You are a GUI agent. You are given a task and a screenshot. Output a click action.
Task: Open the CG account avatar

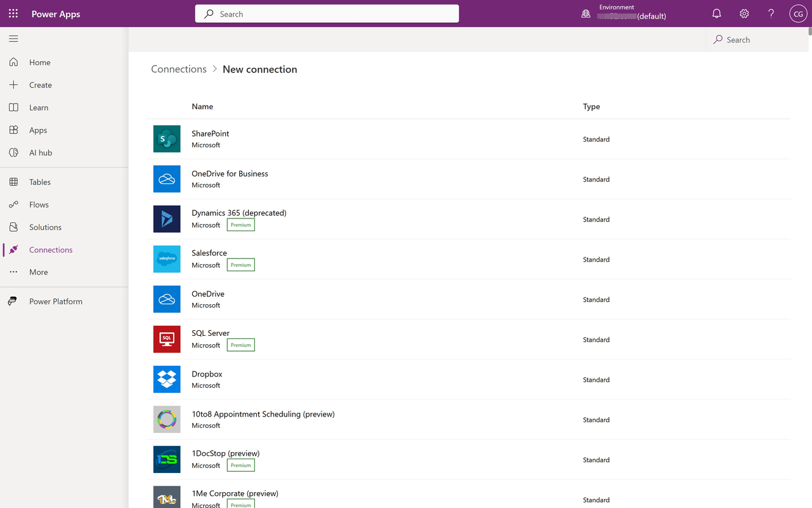point(798,13)
